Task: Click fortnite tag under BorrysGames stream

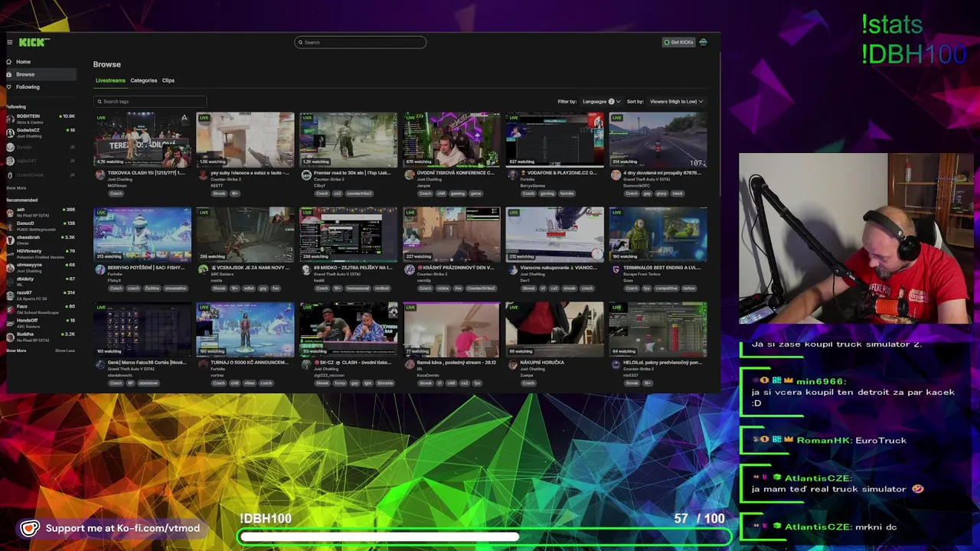Action: 567,194
